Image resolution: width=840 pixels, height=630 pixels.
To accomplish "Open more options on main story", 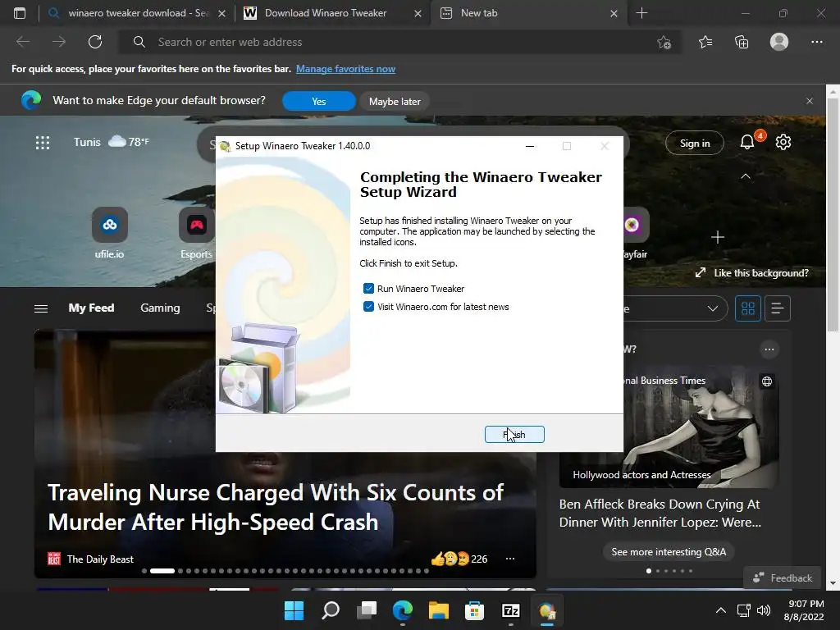I will click(x=510, y=559).
